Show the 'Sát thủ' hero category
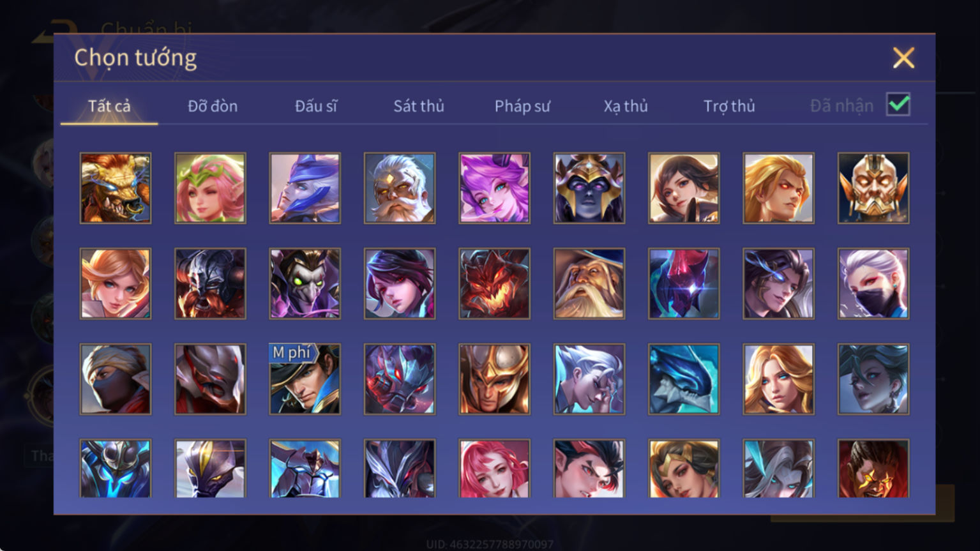Viewport: 980px width, 551px height. point(419,106)
